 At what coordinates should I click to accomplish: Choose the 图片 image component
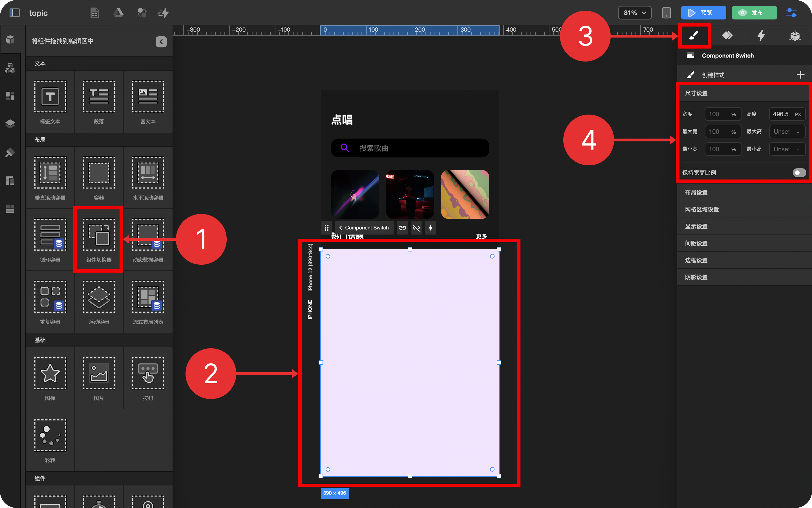point(99,378)
